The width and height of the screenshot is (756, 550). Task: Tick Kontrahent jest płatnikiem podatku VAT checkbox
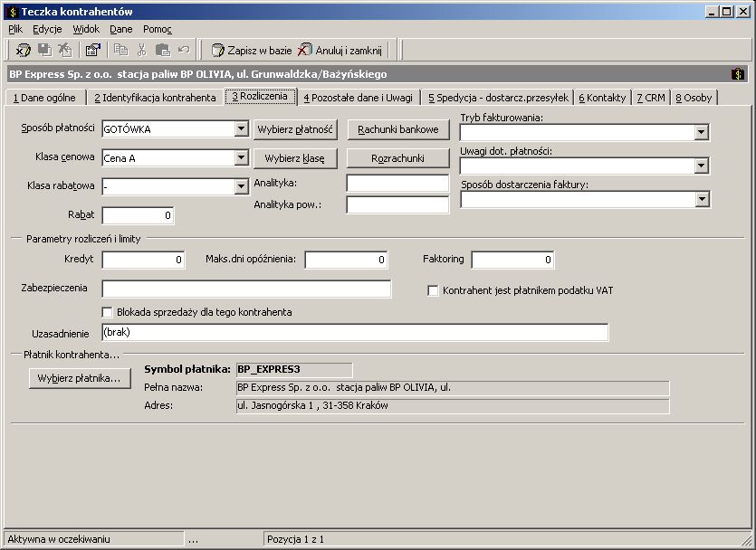(433, 291)
